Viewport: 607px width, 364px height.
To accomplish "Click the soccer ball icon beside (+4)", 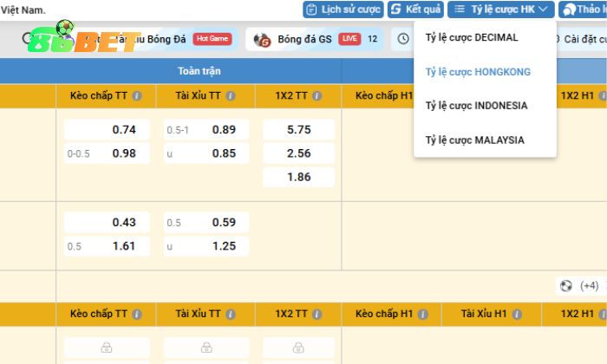I will 566,285.
